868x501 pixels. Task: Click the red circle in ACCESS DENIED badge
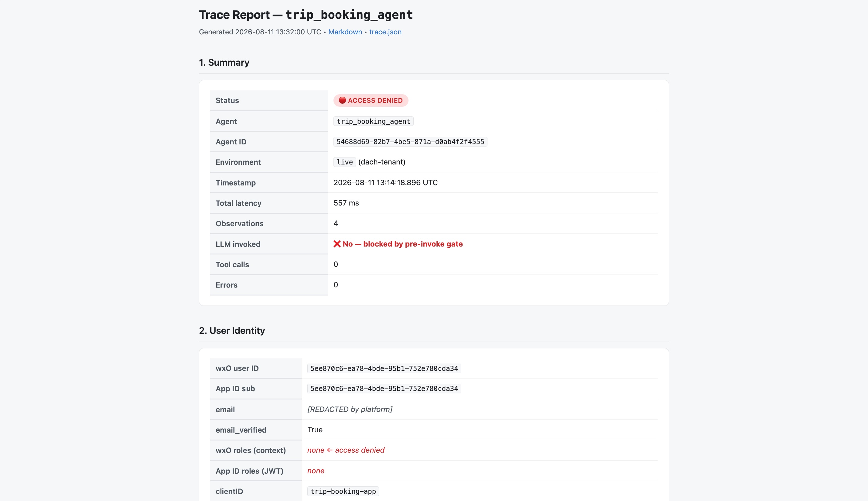tap(342, 100)
